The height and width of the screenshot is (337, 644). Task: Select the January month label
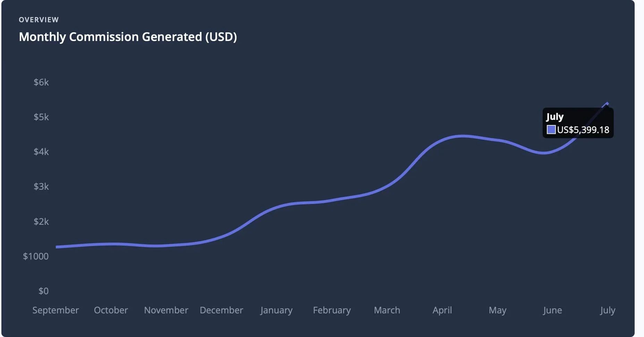[x=277, y=310]
